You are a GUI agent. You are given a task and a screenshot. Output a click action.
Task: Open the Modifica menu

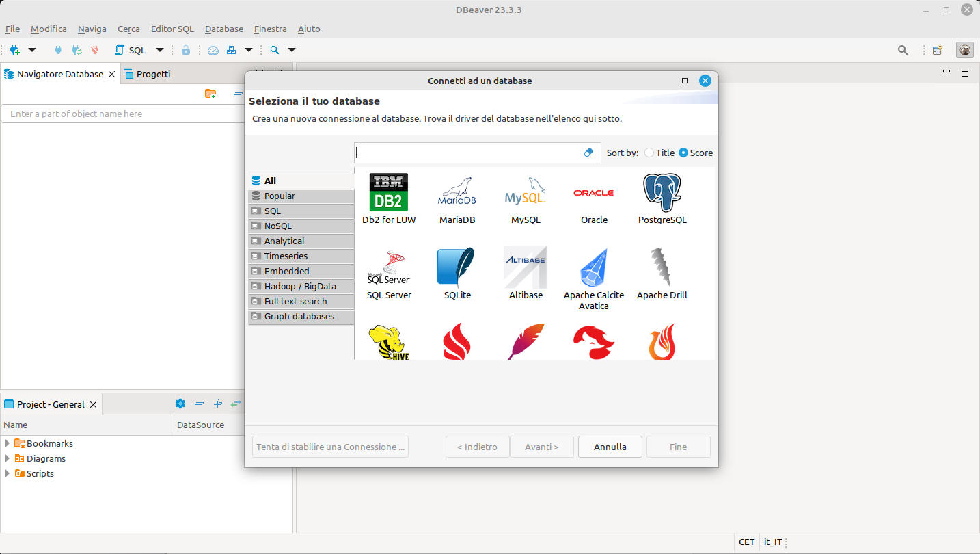tap(49, 29)
